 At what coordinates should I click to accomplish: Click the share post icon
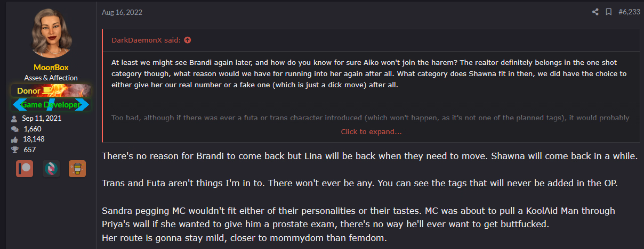click(595, 12)
